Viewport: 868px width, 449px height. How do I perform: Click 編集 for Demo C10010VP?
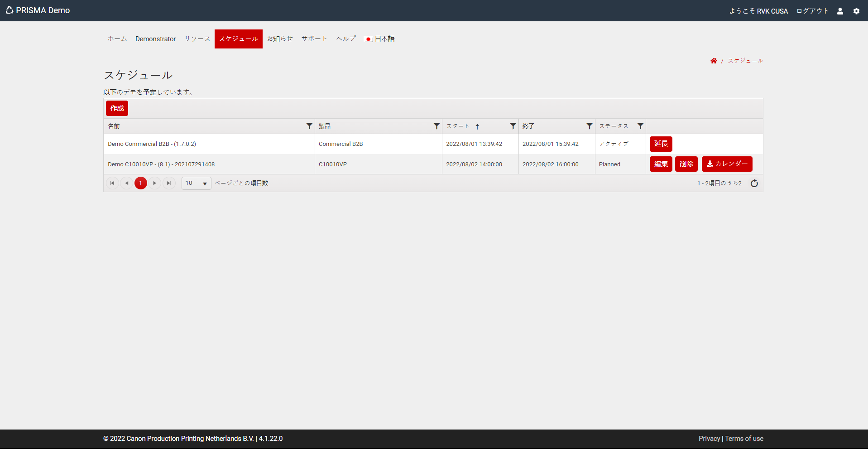tap(661, 164)
